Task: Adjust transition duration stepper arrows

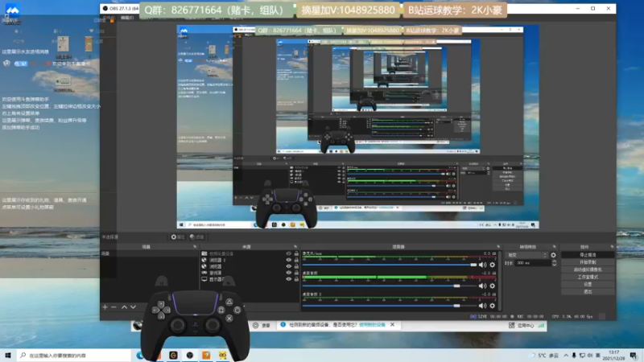Action: (554, 263)
